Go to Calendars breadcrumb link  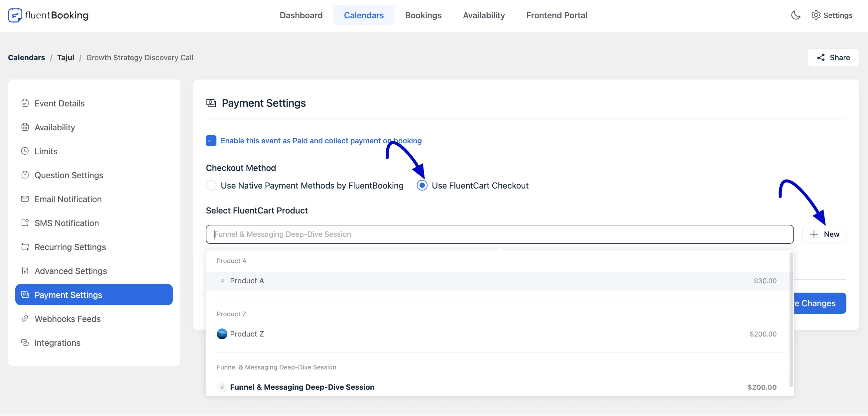click(26, 58)
